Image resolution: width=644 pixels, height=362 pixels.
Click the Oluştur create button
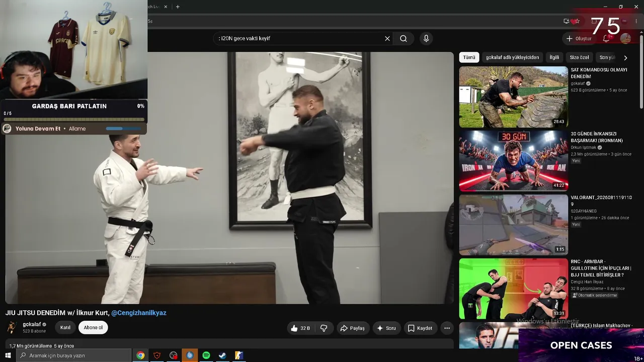pos(579,39)
